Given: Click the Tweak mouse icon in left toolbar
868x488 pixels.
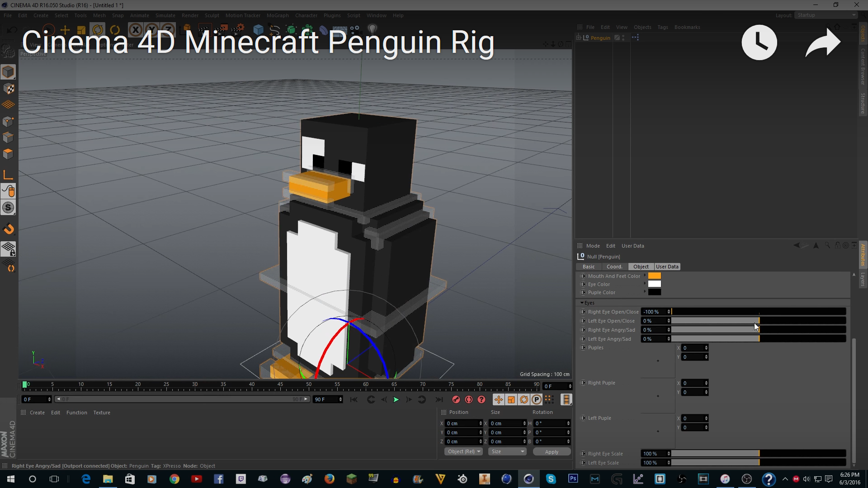Looking at the screenshot, I should pos(8,191).
